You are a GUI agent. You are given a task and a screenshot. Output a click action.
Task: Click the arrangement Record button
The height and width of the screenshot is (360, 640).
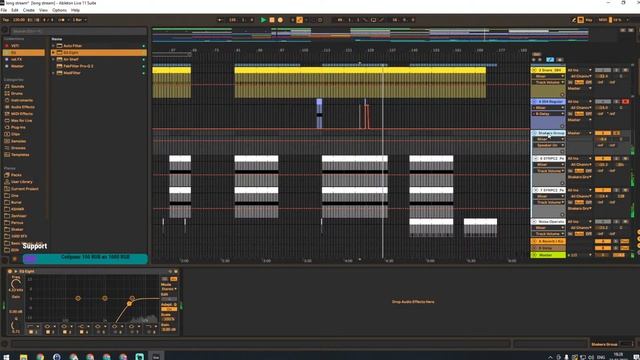(x=280, y=20)
